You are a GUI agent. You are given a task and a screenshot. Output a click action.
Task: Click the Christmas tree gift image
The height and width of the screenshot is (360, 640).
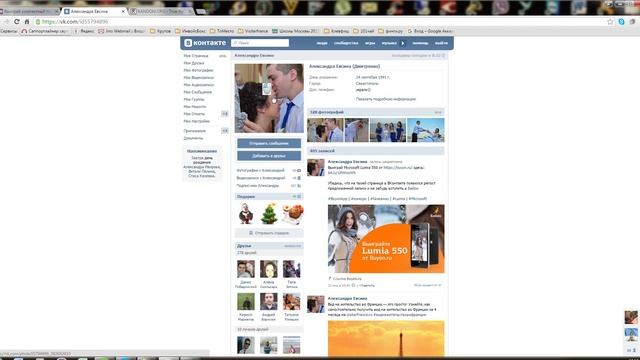(x=269, y=214)
